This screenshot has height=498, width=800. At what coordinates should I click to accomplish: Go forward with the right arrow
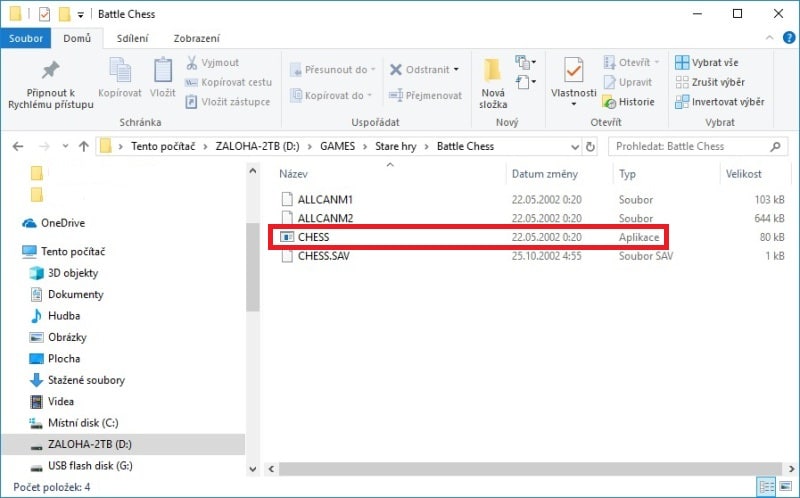pos(44,146)
